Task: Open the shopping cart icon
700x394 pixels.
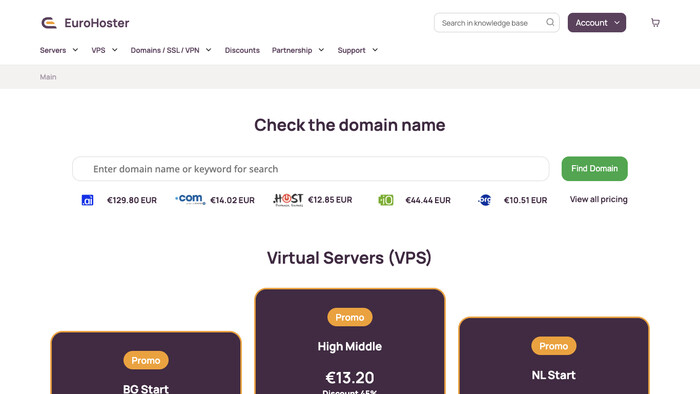Action: pyautogui.click(x=655, y=23)
